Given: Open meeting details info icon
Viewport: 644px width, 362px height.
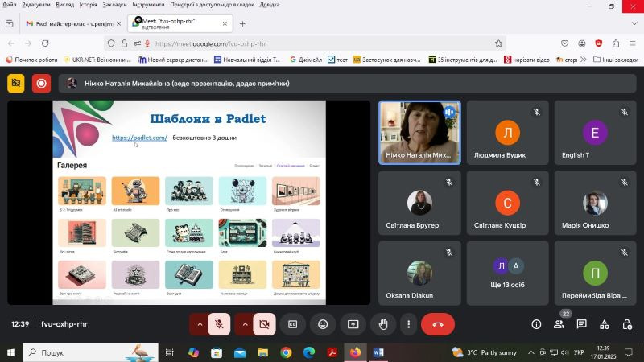Looking at the screenshot, I should pyautogui.click(x=536, y=324).
